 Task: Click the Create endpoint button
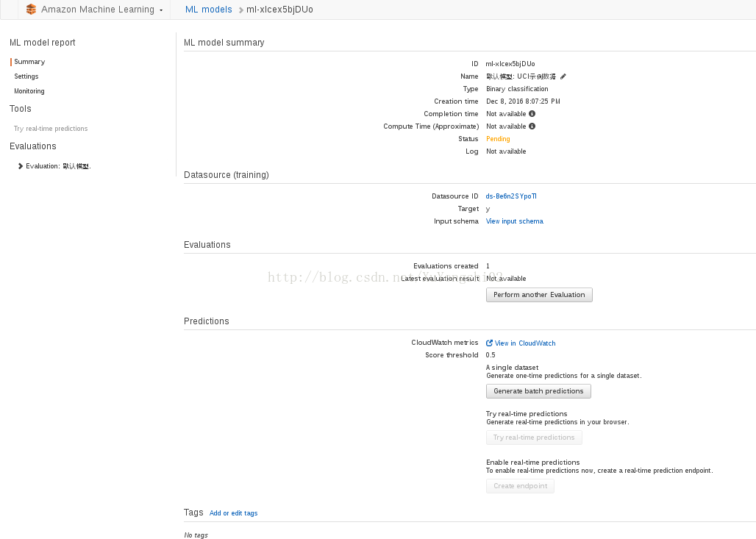[520, 486]
